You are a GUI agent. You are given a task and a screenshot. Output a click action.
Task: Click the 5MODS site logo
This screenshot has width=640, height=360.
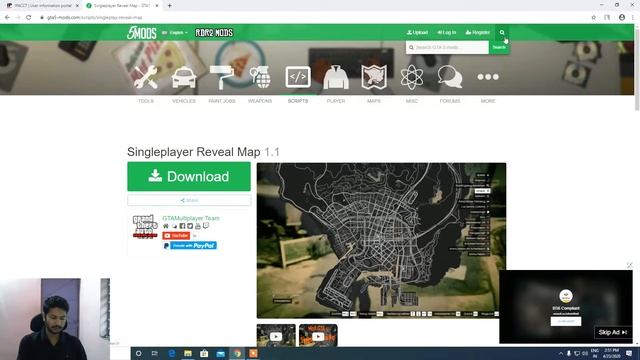tap(142, 33)
